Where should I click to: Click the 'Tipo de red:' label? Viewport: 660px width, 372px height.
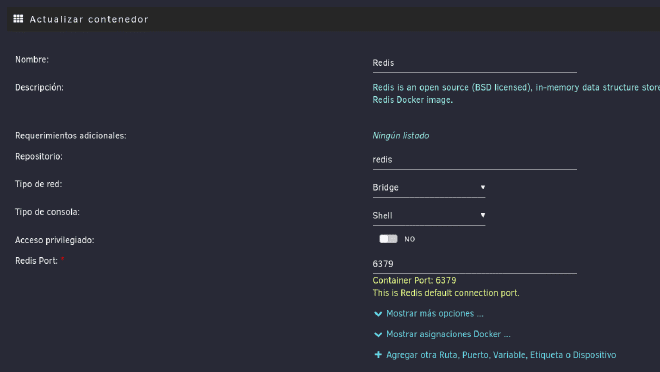point(39,184)
